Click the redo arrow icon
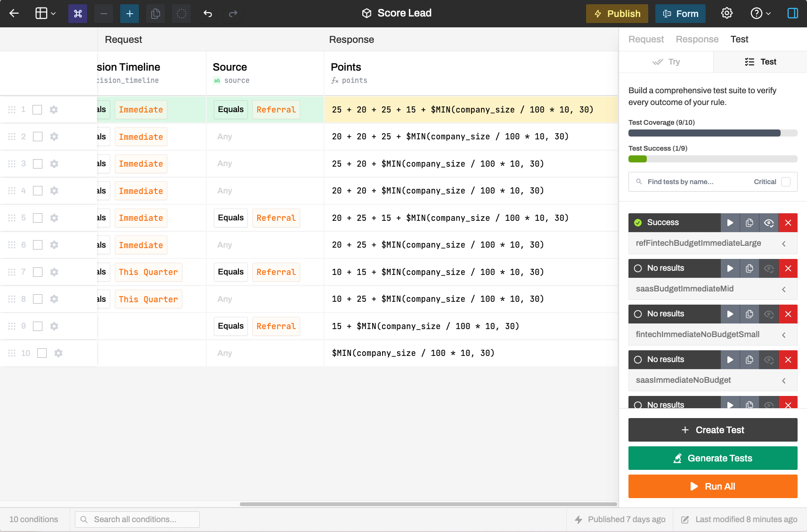 pyautogui.click(x=233, y=13)
